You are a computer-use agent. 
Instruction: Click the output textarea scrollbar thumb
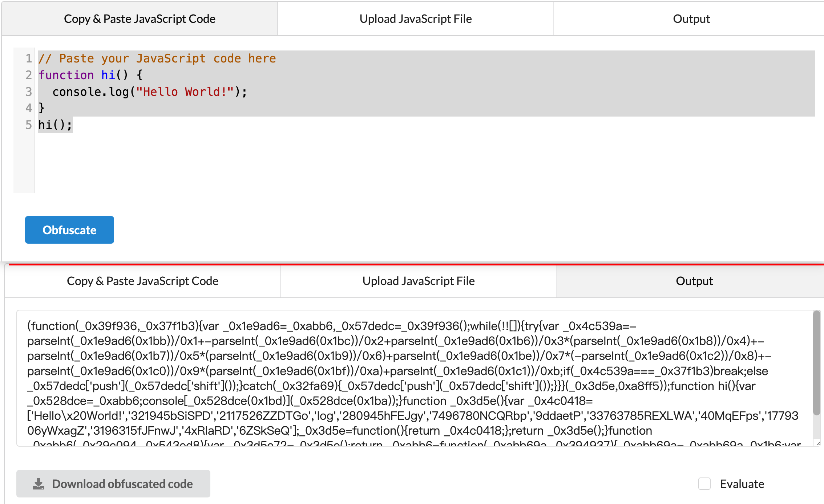(816, 363)
